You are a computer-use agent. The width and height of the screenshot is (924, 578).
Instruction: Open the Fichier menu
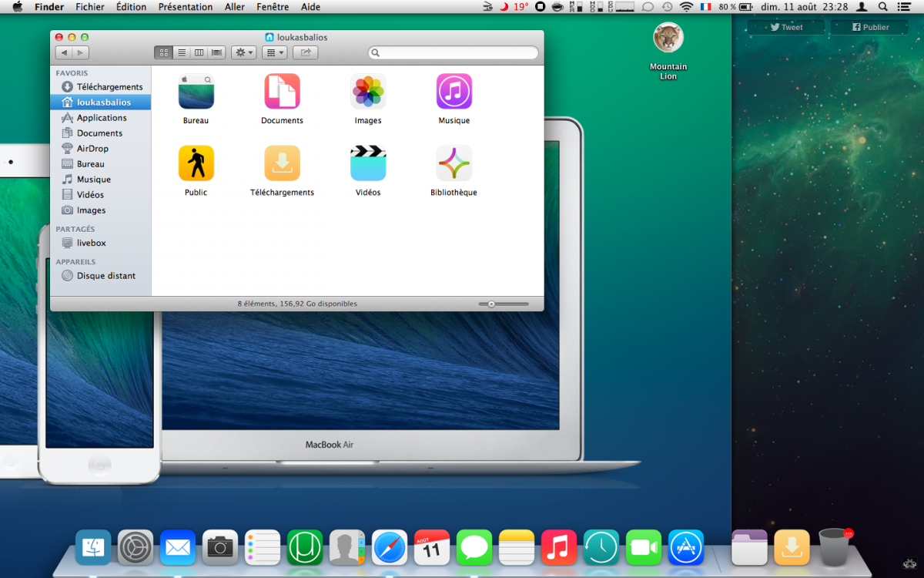click(90, 7)
